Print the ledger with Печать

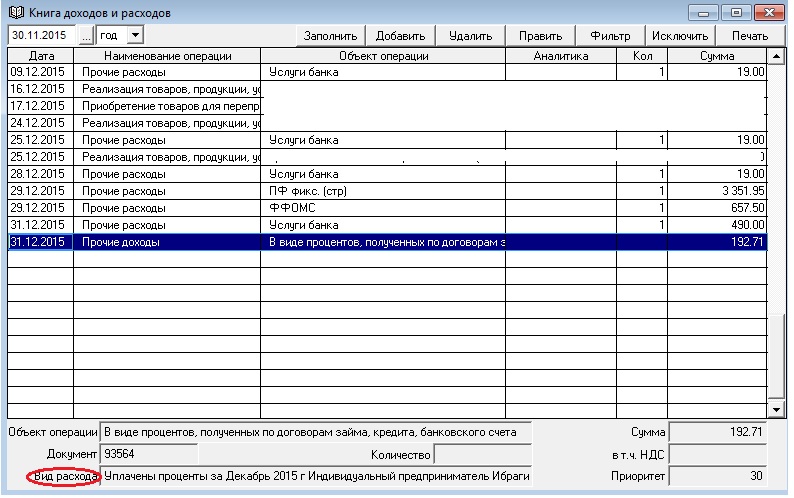point(749,36)
